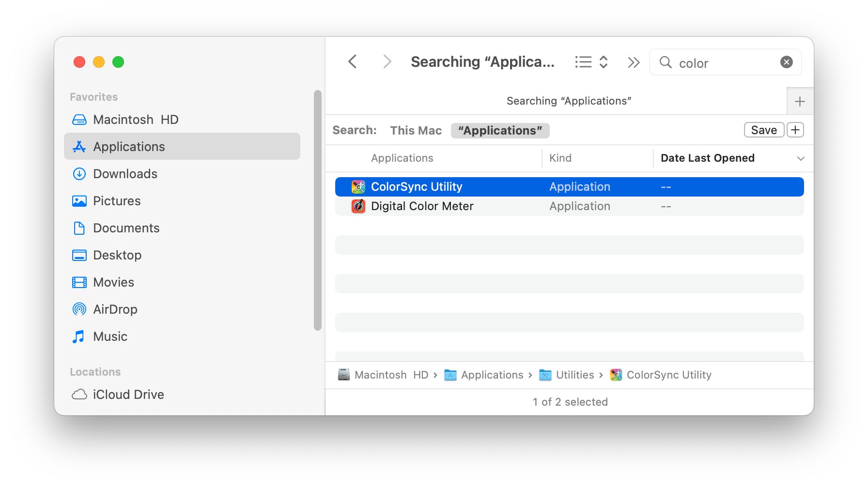Click Application kind cell of ColorSync Utility
The height and width of the screenshot is (487, 868).
pos(580,187)
